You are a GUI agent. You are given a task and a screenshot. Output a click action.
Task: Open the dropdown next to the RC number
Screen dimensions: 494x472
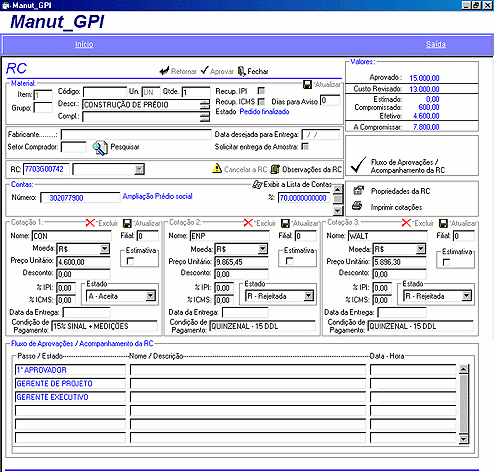click(x=139, y=169)
